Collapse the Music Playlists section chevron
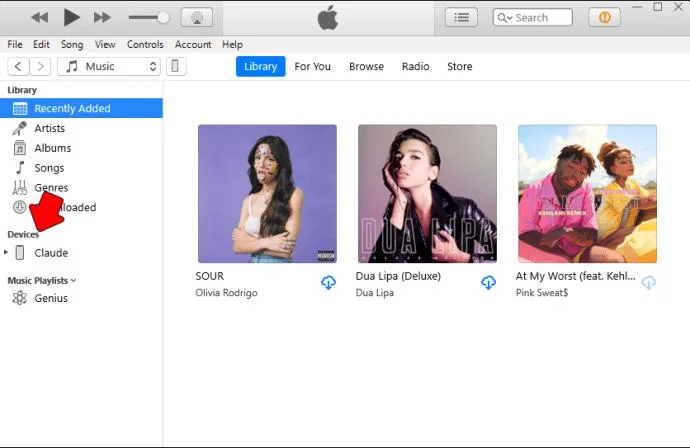Image resolution: width=690 pixels, height=448 pixels. 73,280
